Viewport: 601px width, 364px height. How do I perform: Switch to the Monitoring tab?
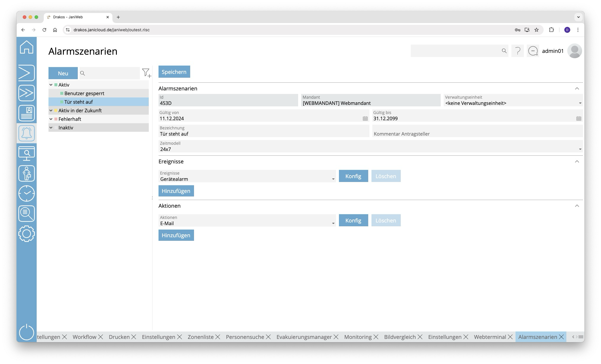click(x=358, y=337)
